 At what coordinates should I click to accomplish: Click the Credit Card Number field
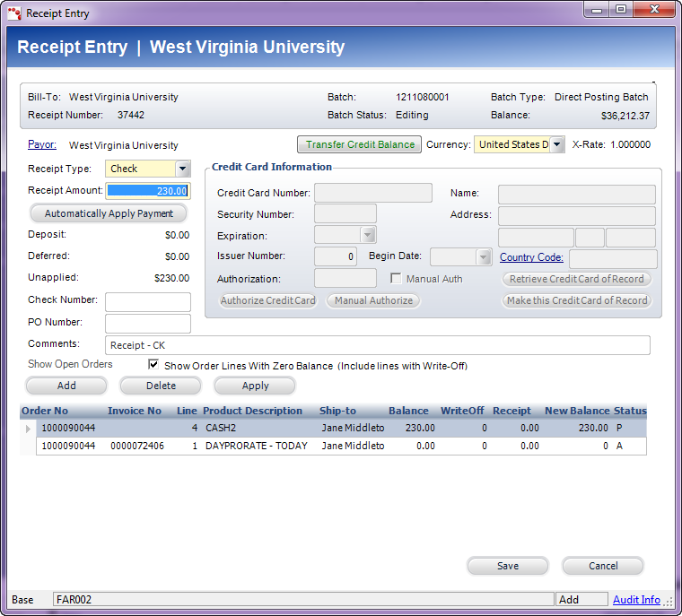pyautogui.click(x=373, y=193)
